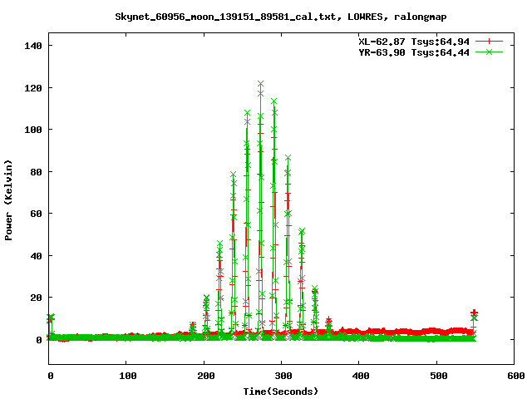Viewport: 532px width, 399px height.
Task: Select the XL-62.87 Tsys:64.94 legend label
Action: tap(413, 41)
